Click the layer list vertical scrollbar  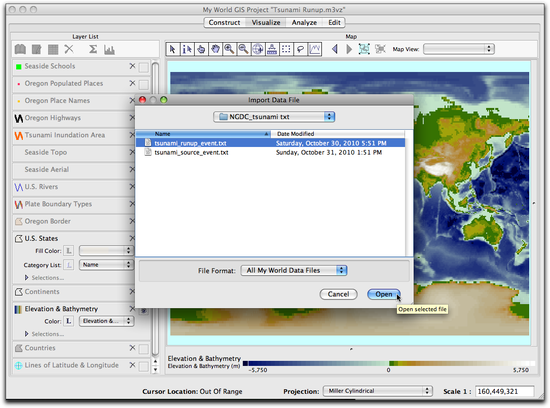155,209
